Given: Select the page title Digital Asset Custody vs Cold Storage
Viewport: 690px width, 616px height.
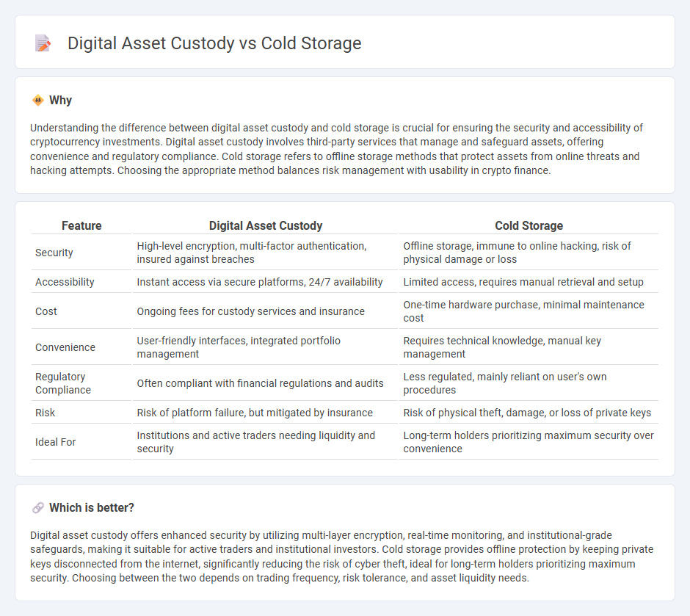Looking at the screenshot, I should pyautogui.click(x=214, y=43).
